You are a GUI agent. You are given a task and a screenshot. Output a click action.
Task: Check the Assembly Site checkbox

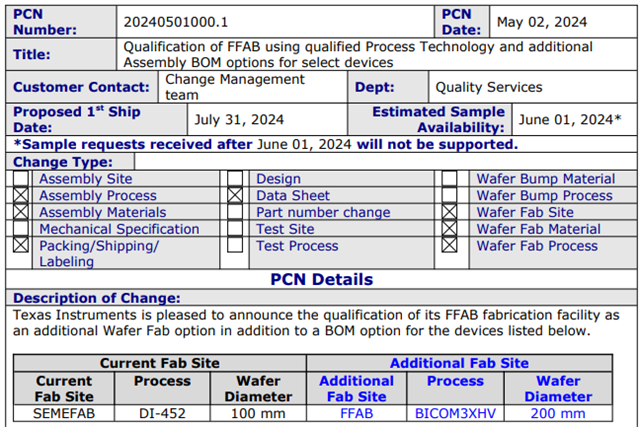click(x=20, y=179)
